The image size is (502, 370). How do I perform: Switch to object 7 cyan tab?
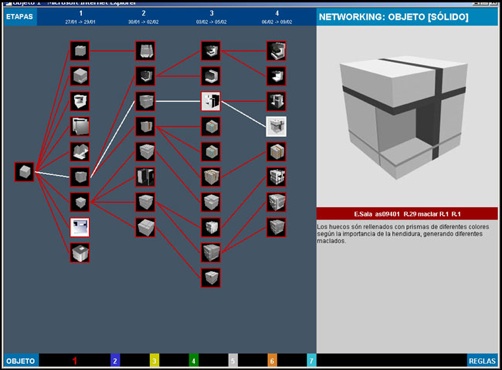pos(311,361)
